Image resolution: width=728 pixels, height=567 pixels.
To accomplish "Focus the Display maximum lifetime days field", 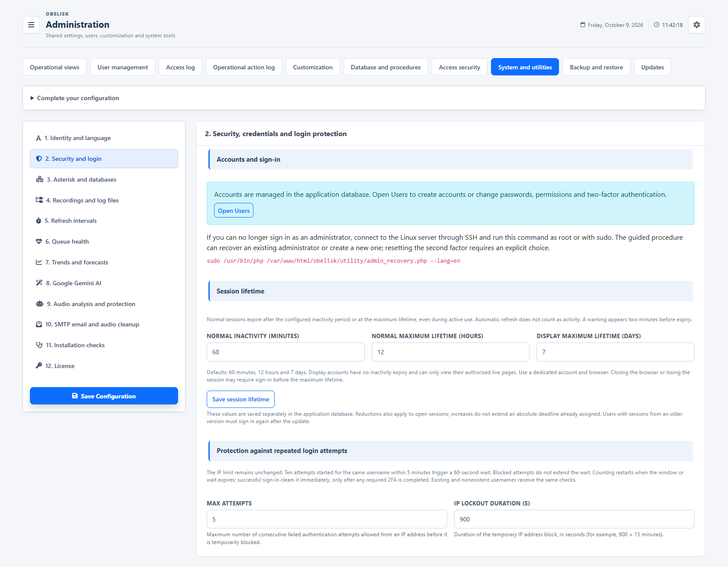I will pyautogui.click(x=615, y=352).
